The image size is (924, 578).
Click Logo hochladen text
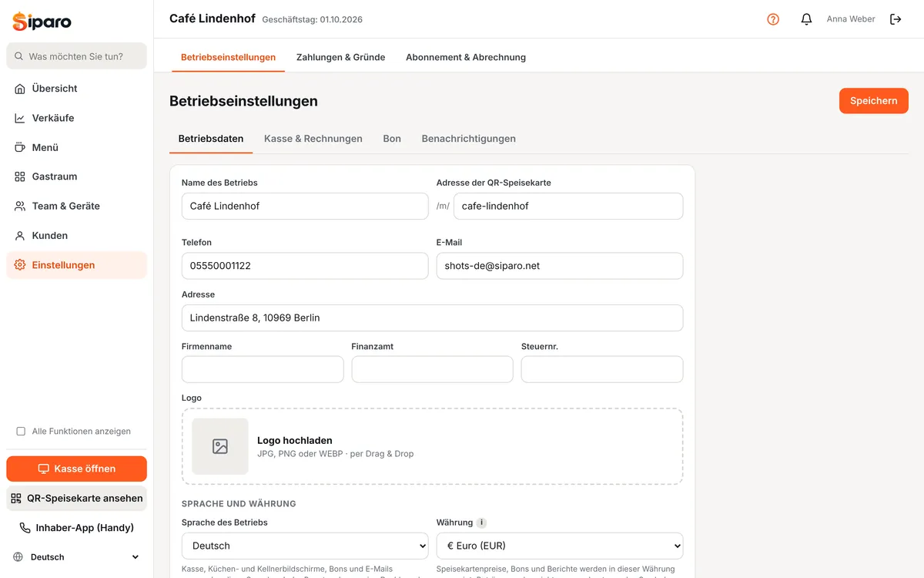point(295,441)
